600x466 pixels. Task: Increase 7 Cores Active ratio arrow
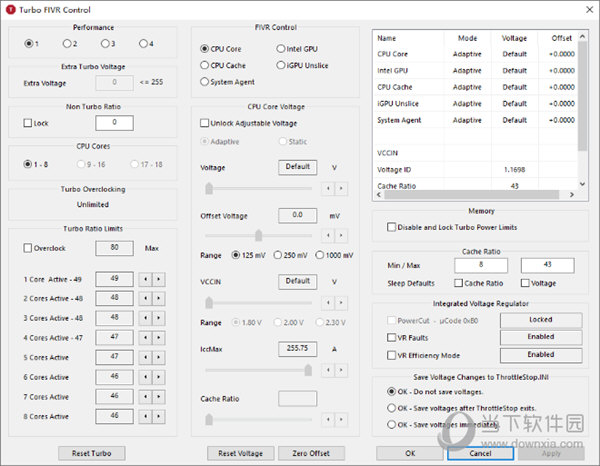pyautogui.click(x=158, y=397)
